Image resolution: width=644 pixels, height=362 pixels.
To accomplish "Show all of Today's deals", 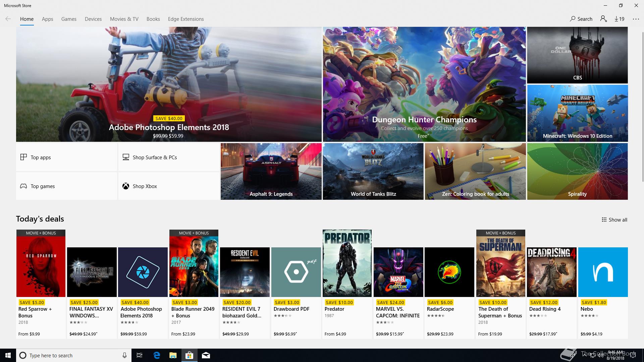I will pos(614,220).
